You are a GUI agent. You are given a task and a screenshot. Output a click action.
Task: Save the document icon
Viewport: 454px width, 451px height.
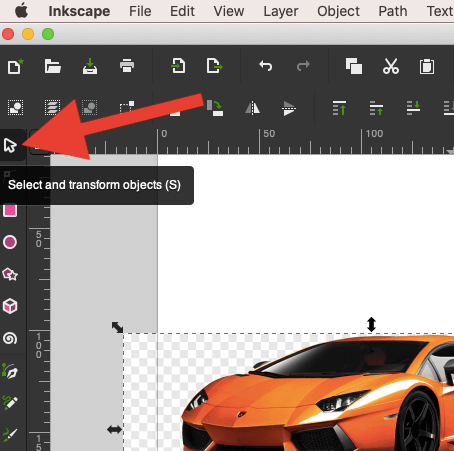click(x=90, y=66)
